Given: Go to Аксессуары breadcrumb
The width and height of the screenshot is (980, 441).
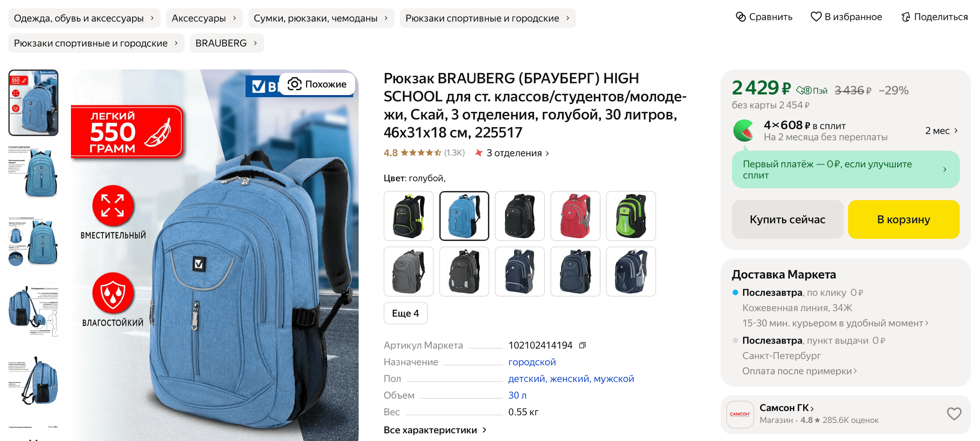Looking at the screenshot, I should 204,18.
